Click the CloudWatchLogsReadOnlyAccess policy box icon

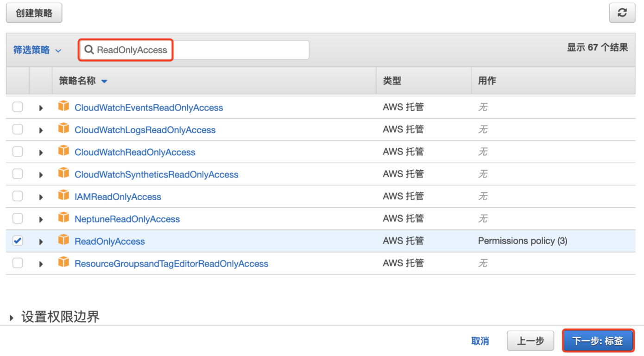click(x=63, y=128)
